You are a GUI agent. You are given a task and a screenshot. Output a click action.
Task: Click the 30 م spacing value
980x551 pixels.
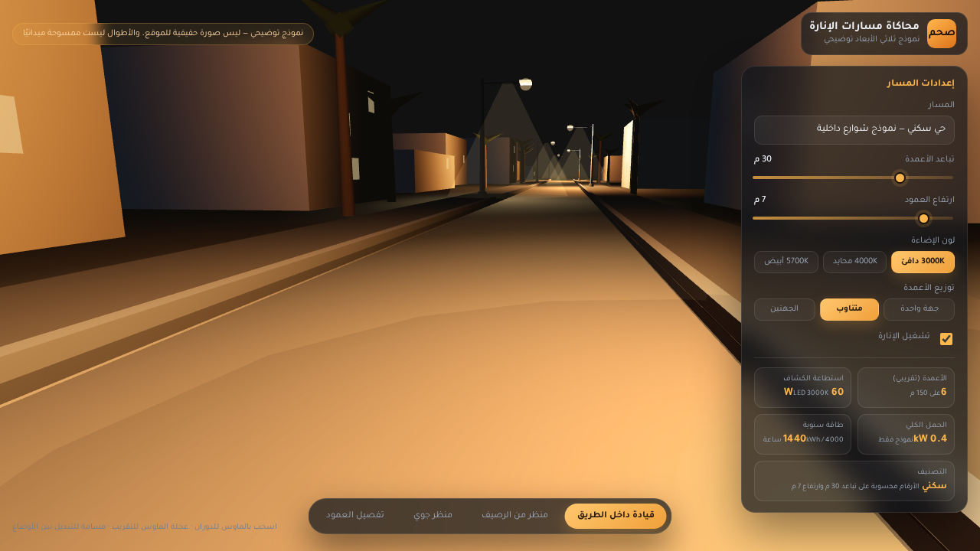pos(763,160)
